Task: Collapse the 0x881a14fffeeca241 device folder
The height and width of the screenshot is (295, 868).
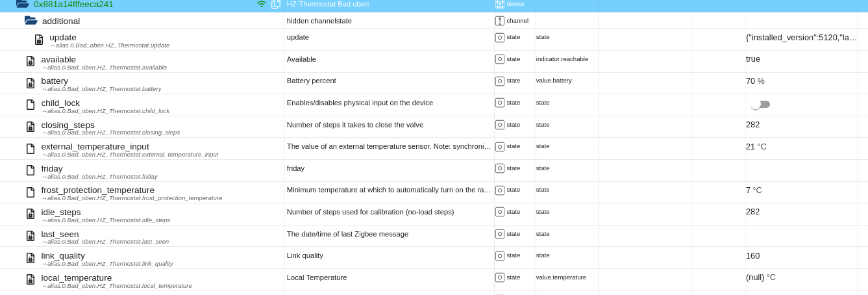Action: click(23, 4)
